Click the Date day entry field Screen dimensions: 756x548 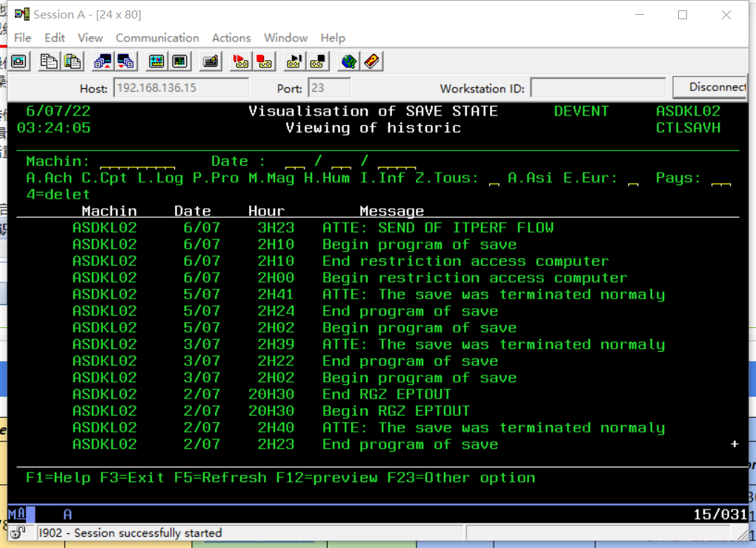click(294, 161)
